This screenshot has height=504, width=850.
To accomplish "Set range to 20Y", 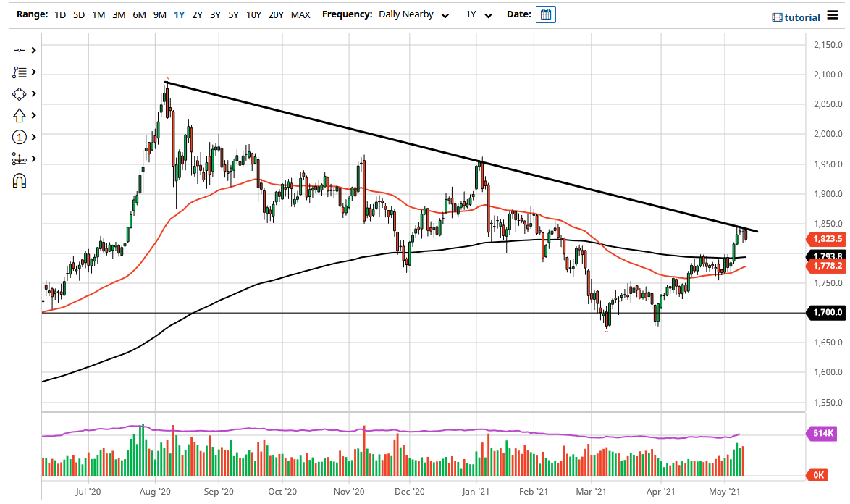I will pos(276,14).
